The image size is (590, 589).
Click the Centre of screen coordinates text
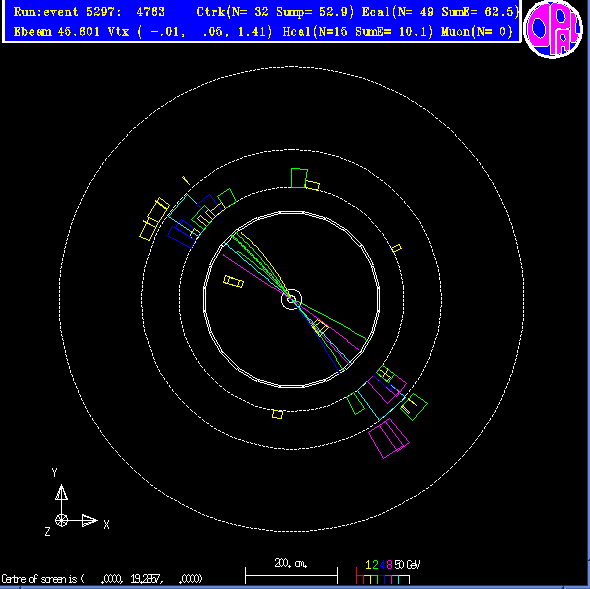pyautogui.click(x=102, y=578)
